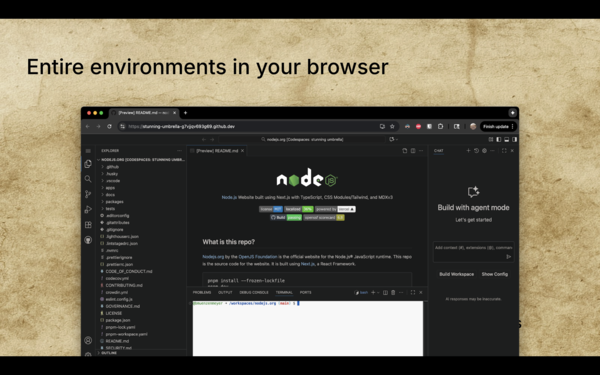Click the browser profile avatar
The width and height of the screenshot is (600, 375).
click(x=473, y=126)
